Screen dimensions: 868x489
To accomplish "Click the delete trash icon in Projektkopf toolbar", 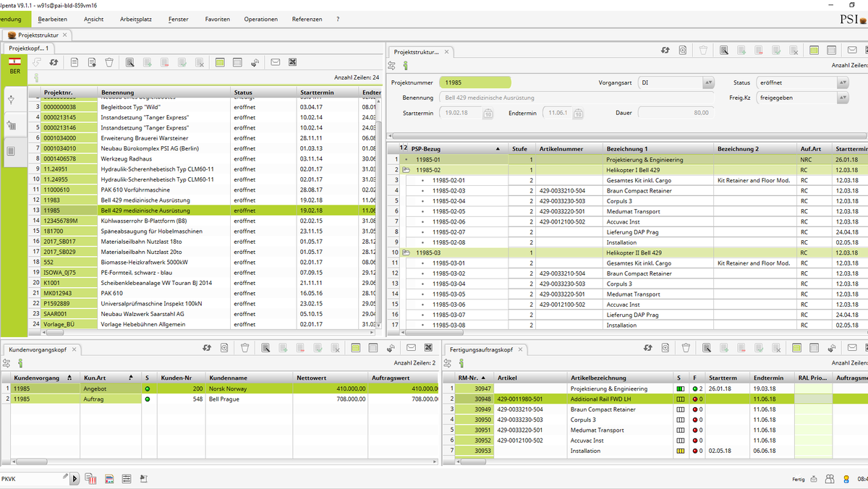I will coord(109,62).
